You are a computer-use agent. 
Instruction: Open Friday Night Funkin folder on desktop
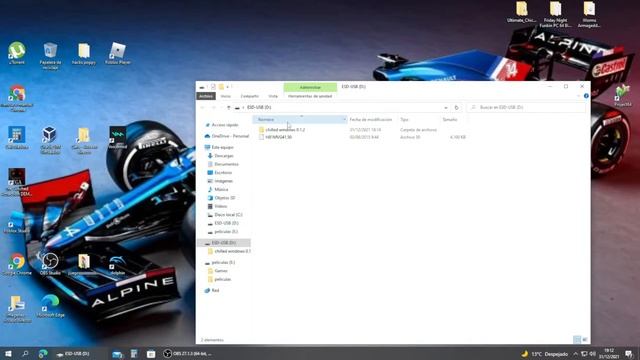click(x=555, y=14)
